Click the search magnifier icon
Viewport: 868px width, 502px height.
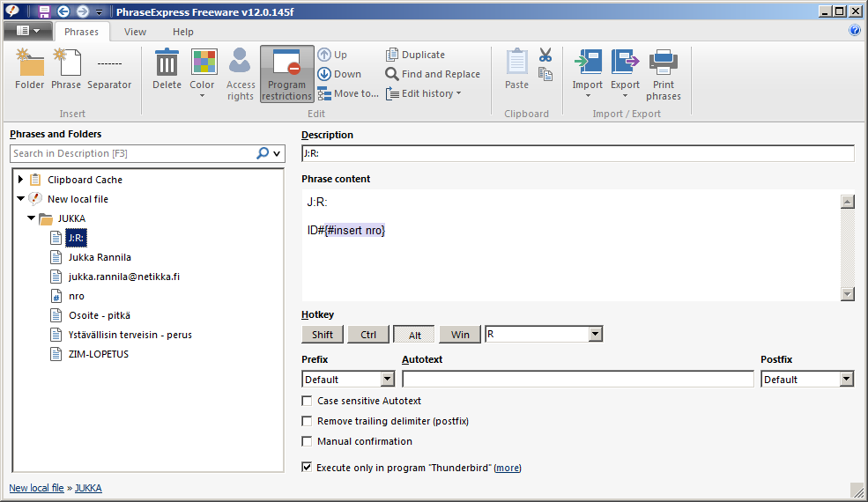(x=263, y=153)
